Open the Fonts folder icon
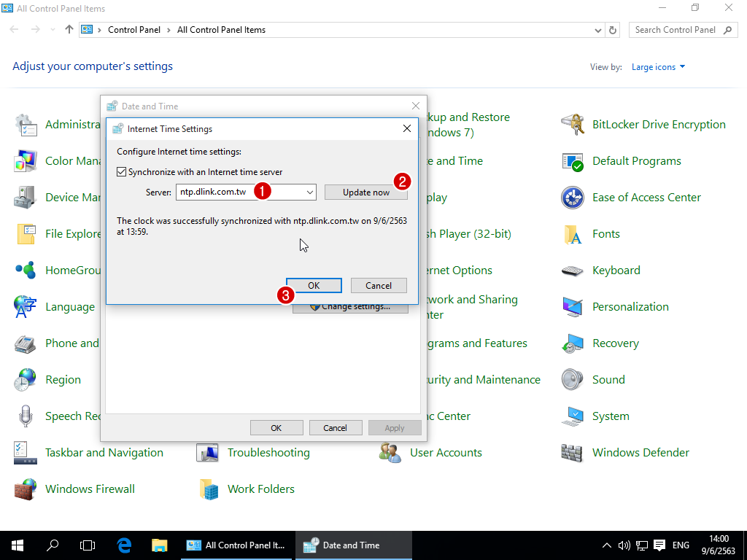The height and width of the screenshot is (560, 747). click(x=573, y=234)
